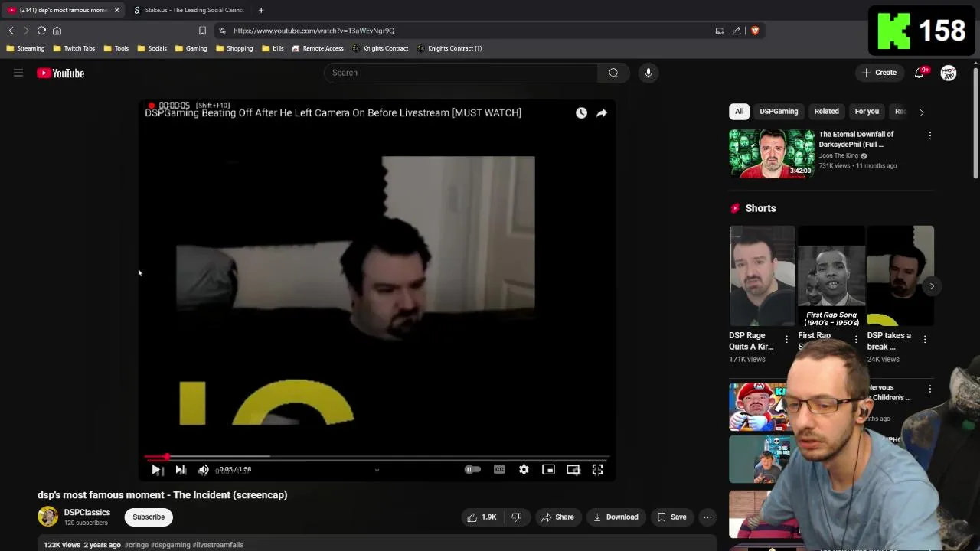Viewport: 980px width, 551px height.
Task: Open options for DSP takes a break short
Action: [x=925, y=339]
